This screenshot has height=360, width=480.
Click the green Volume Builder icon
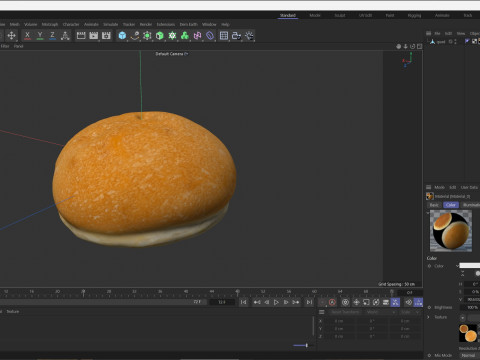(x=185, y=36)
